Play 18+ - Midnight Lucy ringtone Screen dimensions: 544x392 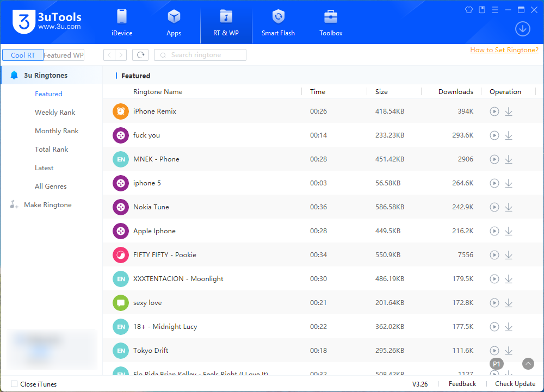[x=494, y=327]
